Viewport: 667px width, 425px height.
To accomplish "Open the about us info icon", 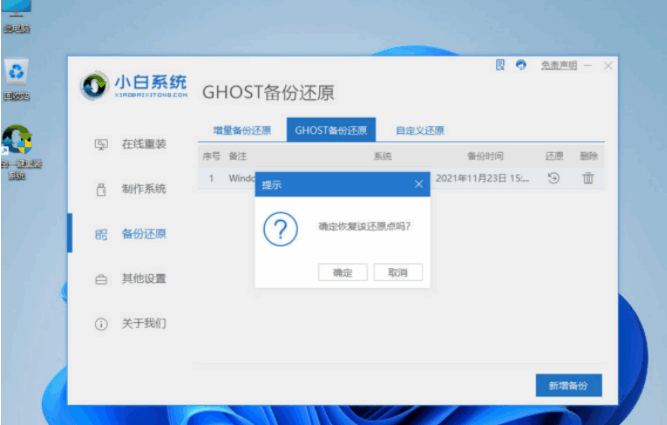I will point(101,324).
